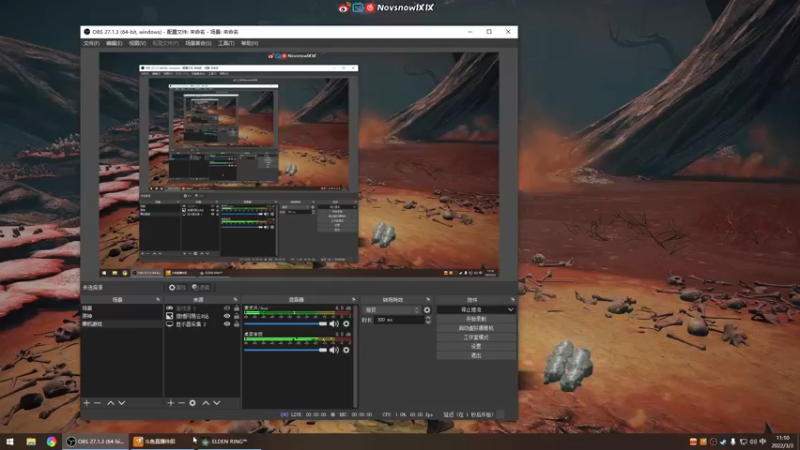Image resolution: width=800 pixels, height=450 pixels.
Task: Open the 场景集合(S) menu
Action: click(x=198, y=43)
